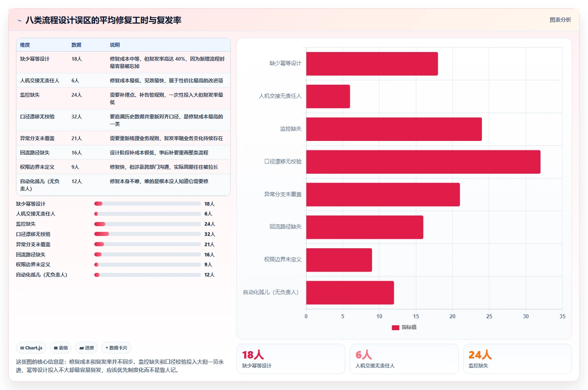The height and width of the screenshot is (390, 588).
Task: Click the 图表分析 label in header
Action: pos(560,20)
